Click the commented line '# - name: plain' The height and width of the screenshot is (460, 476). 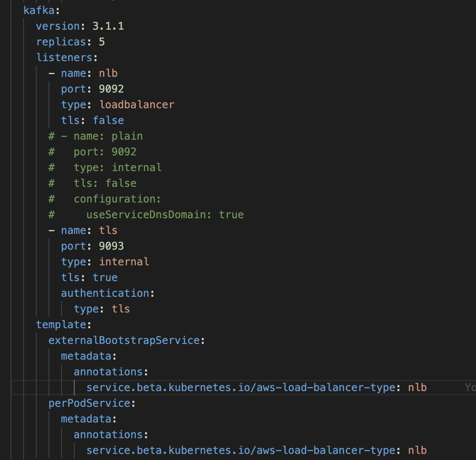pos(96,136)
